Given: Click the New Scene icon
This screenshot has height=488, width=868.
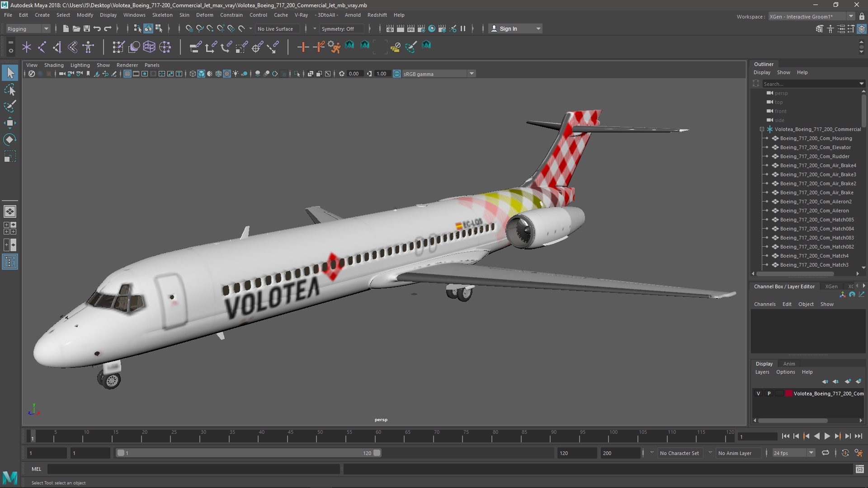Looking at the screenshot, I should (x=66, y=28).
